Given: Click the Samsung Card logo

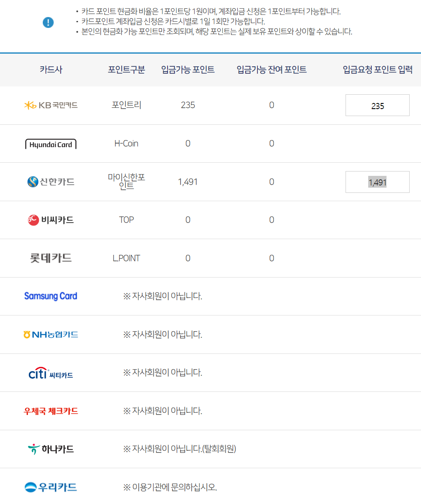Looking at the screenshot, I should (x=51, y=296).
